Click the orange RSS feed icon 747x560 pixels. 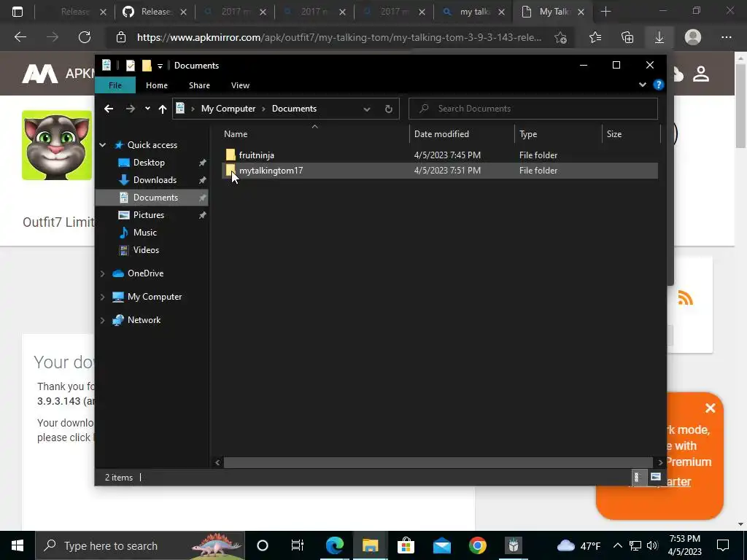pos(685,297)
